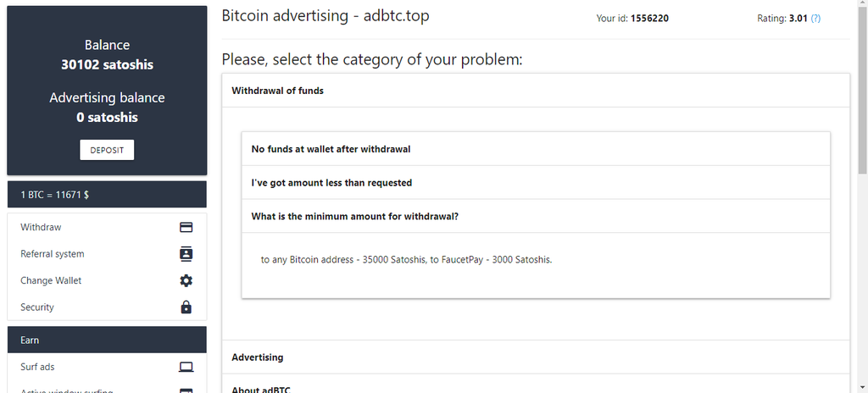Open the Withdraw menu item
The image size is (868, 393).
(x=107, y=227)
